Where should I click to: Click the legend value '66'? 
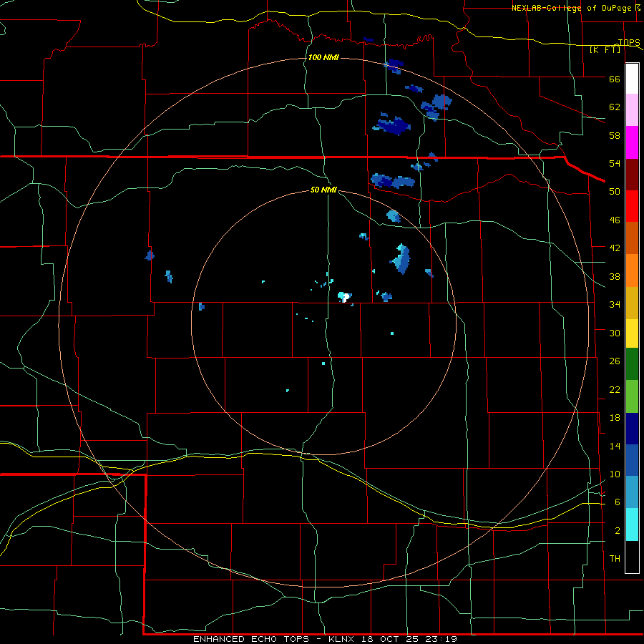coord(615,79)
